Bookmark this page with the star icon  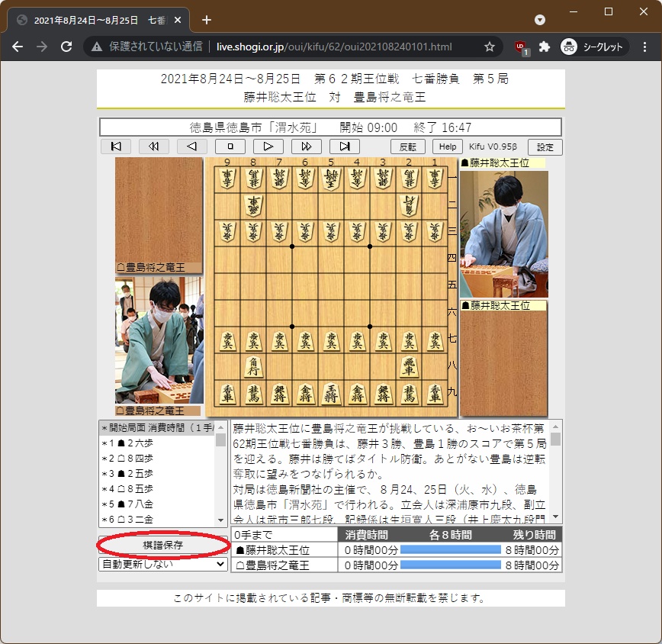click(x=489, y=46)
